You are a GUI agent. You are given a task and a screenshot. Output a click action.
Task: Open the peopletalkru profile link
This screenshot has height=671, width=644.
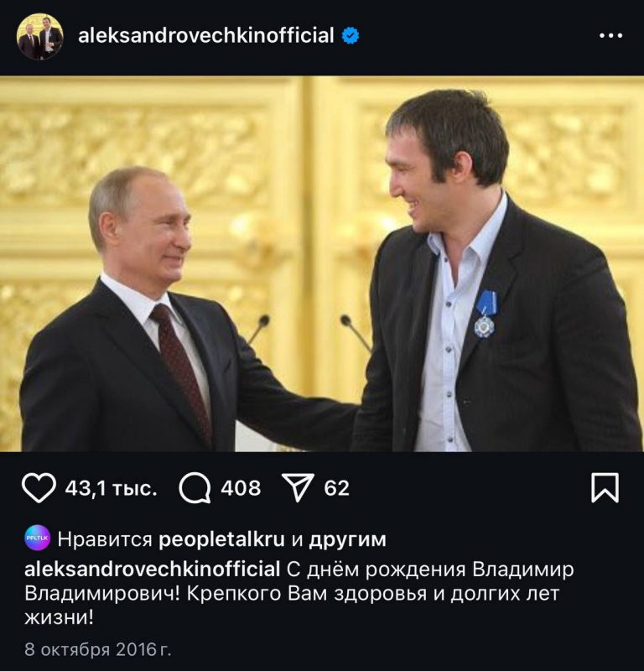(x=221, y=539)
